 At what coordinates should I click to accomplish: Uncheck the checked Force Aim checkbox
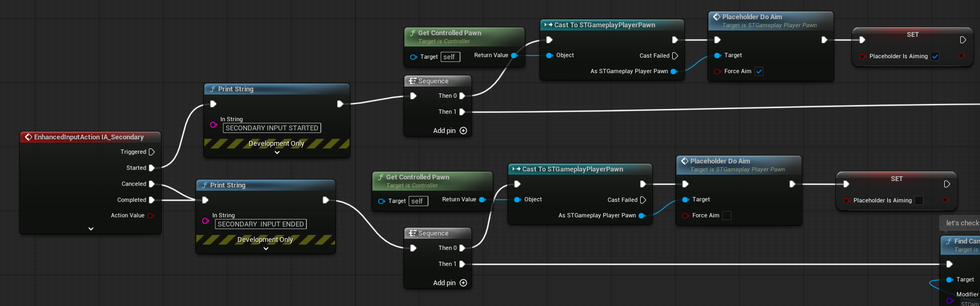pos(759,72)
